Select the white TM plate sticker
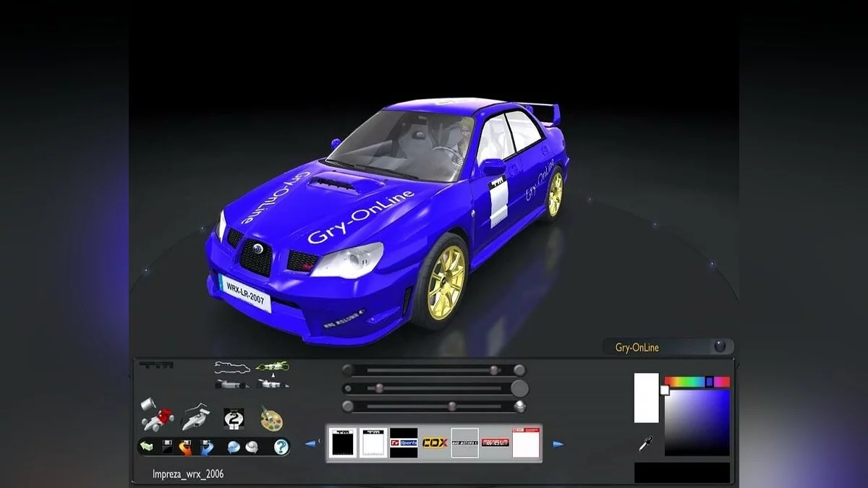This screenshot has width=868, height=488. click(x=373, y=442)
